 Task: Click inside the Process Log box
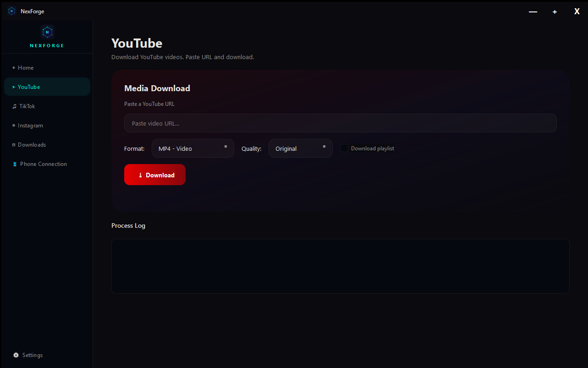[x=341, y=266]
